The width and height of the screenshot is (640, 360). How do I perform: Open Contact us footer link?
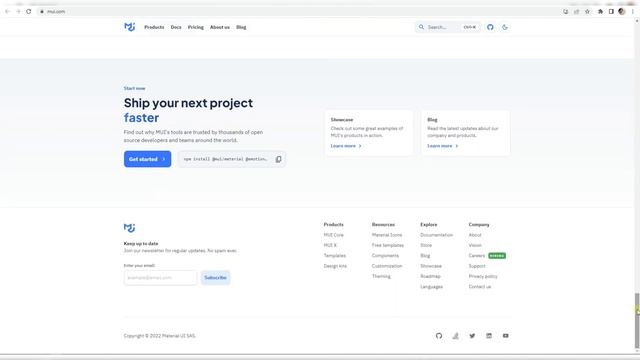pyautogui.click(x=480, y=287)
